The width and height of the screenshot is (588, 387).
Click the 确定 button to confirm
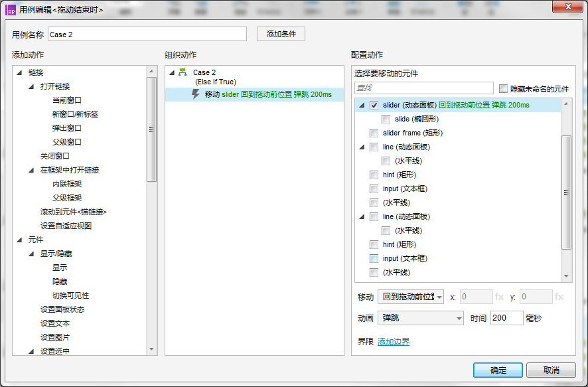497,370
